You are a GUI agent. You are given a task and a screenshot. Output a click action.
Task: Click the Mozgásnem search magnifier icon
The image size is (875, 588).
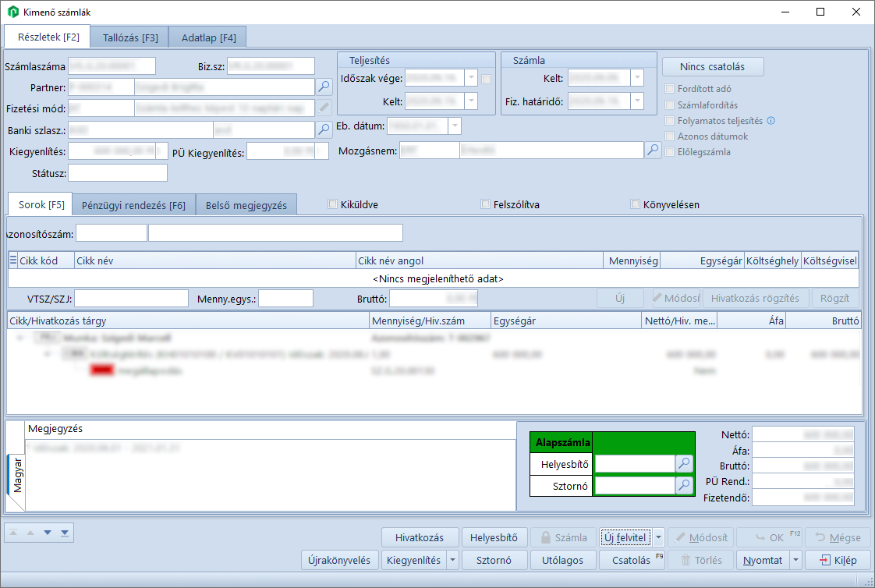click(x=654, y=150)
